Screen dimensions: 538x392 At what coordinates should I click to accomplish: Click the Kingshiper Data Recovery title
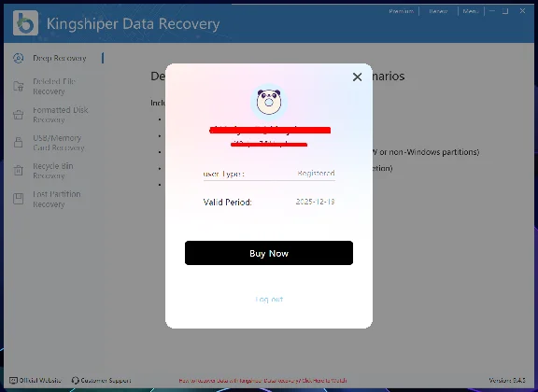click(x=134, y=24)
